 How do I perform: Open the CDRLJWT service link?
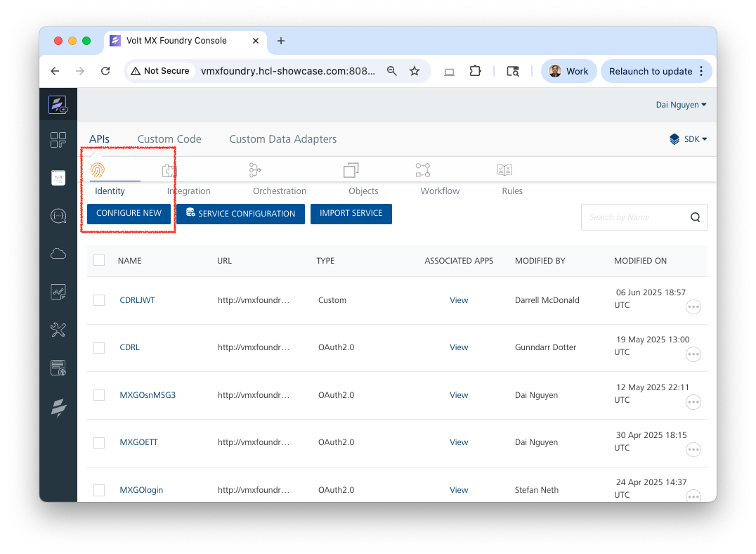click(138, 300)
